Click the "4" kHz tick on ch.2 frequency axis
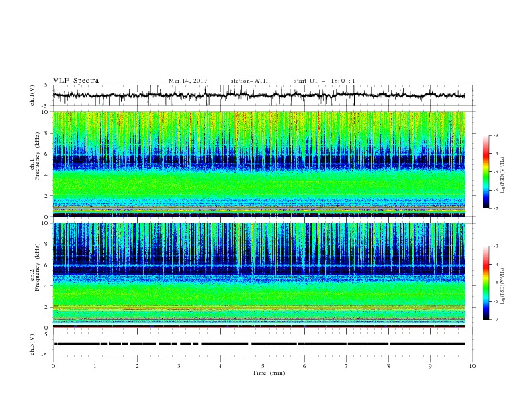532x411 pixels. coord(47,286)
